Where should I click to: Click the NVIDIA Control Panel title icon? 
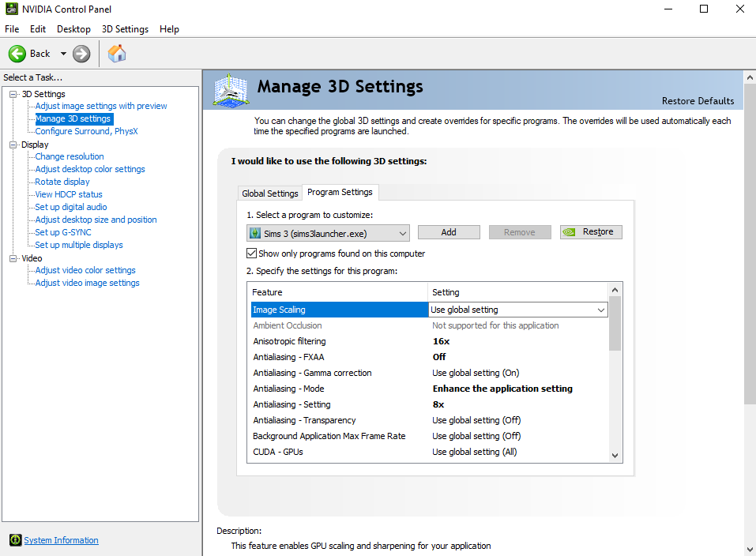click(x=11, y=9)
